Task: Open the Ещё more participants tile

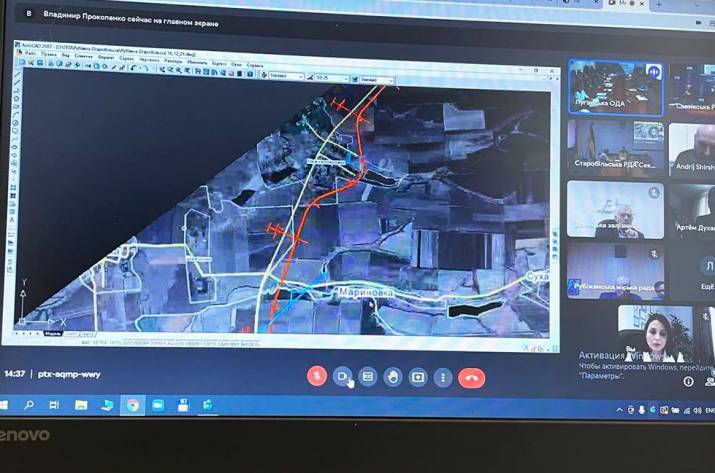Action: [x=695, y=270]
